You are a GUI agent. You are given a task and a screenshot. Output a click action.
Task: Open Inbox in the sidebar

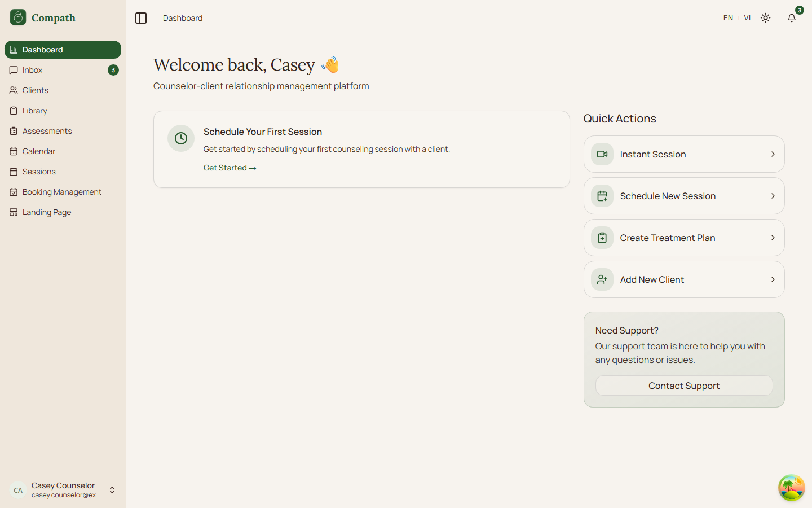coord(33,70)
